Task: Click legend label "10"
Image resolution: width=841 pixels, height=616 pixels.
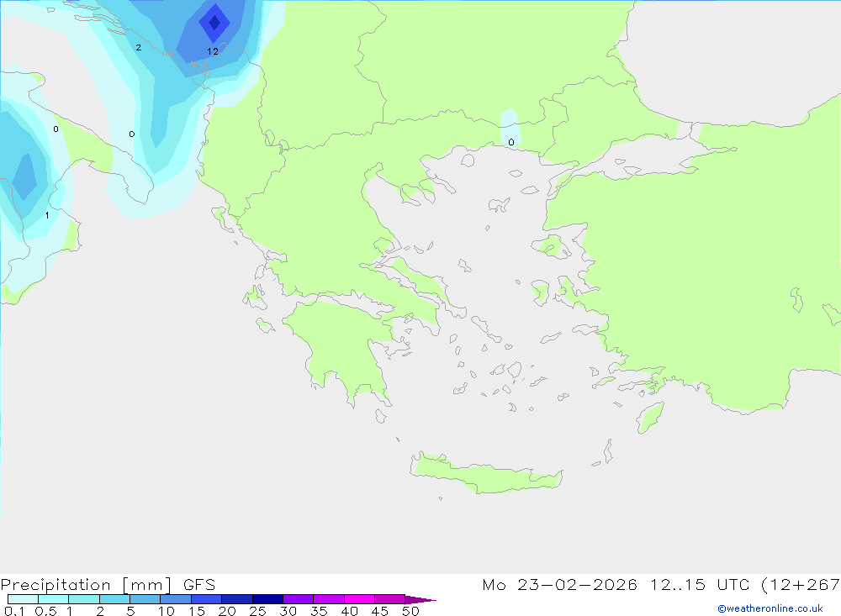Action: tap(167, 611)
